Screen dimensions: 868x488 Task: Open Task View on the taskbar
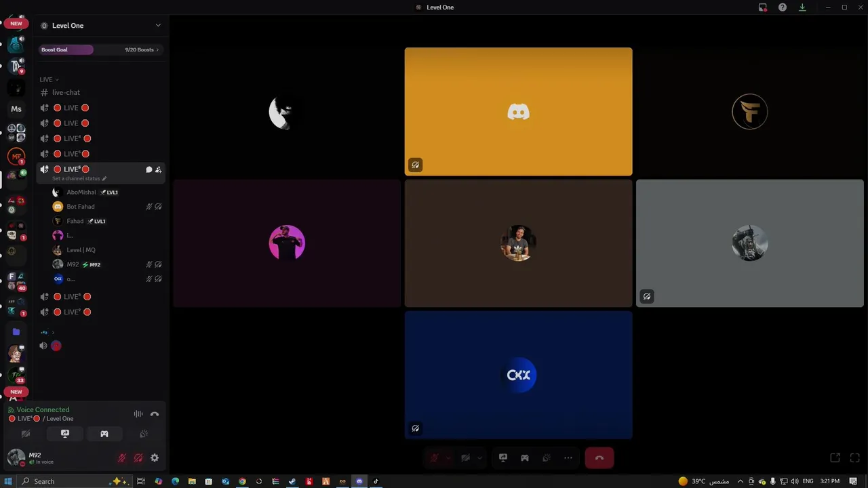[x=141, y=481]
